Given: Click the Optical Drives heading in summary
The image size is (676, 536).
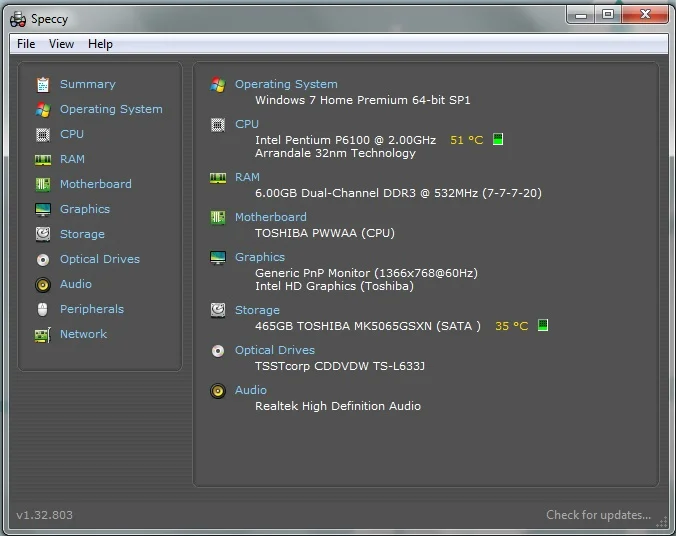Looking at the screenshot, I should click(275, 350).
